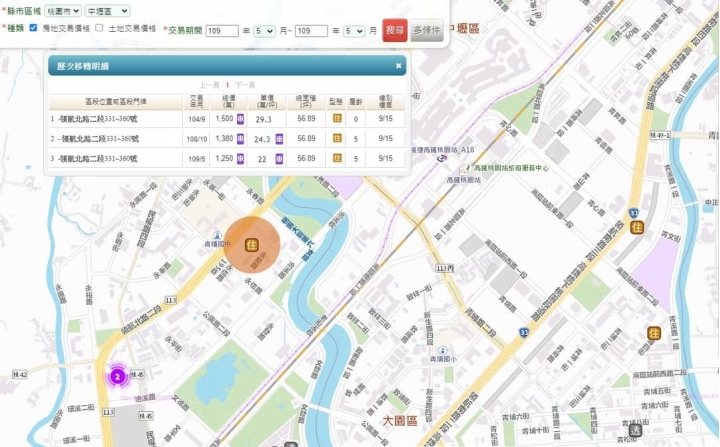Click the 送 icon near 青埔十街
The height and width of the screenshot is (447, 720).
coord(636,430)
